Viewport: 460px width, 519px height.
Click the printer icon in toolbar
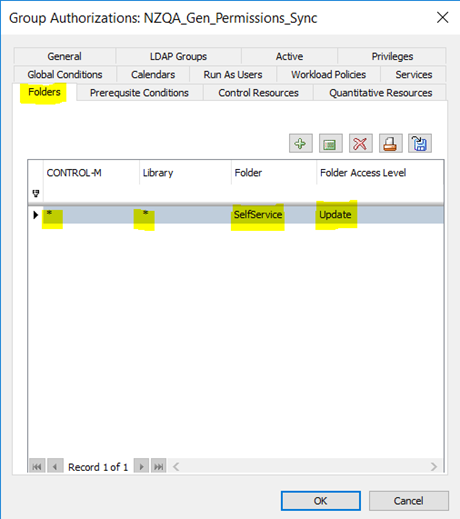390,144
